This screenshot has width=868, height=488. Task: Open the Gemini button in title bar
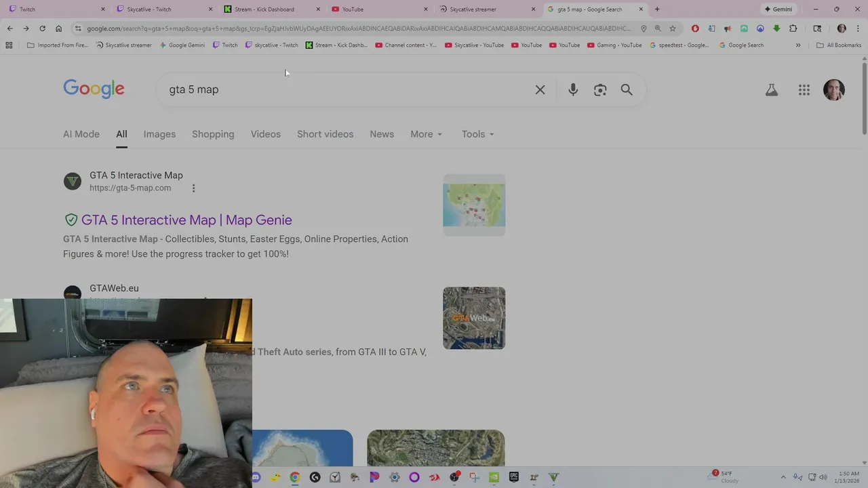click(778, 9)
